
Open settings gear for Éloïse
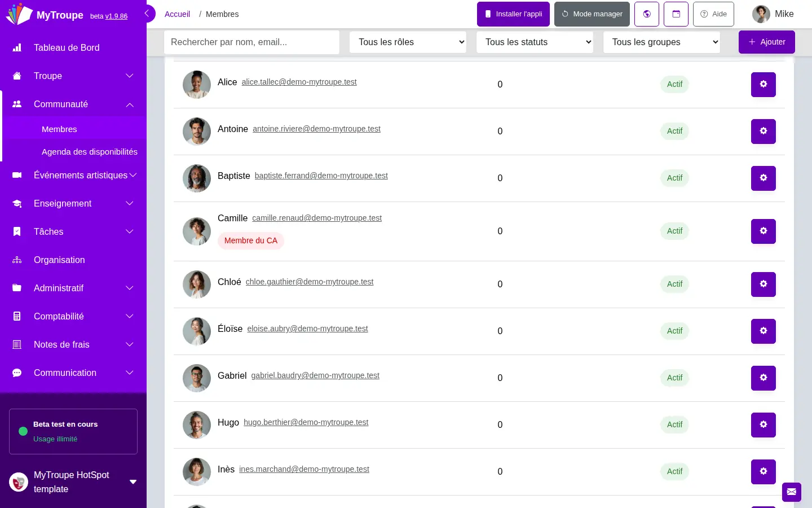pyautogui.click(x=764, y=331)
